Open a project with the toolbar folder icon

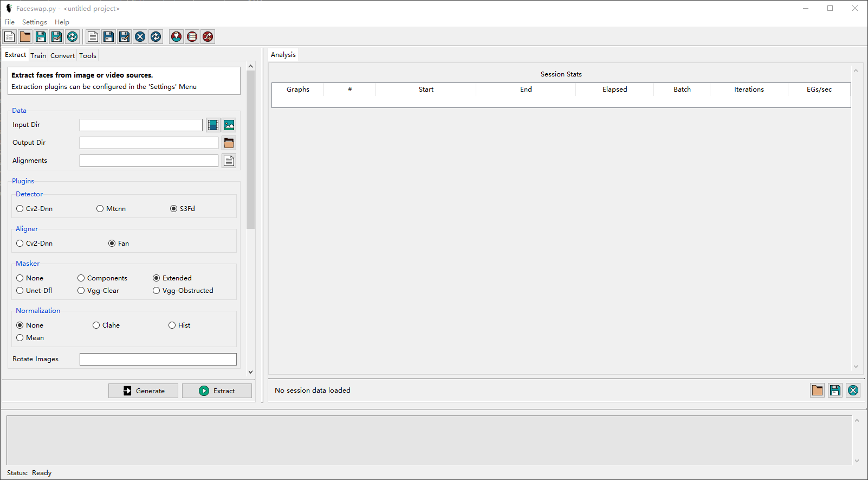click(25, 37)
